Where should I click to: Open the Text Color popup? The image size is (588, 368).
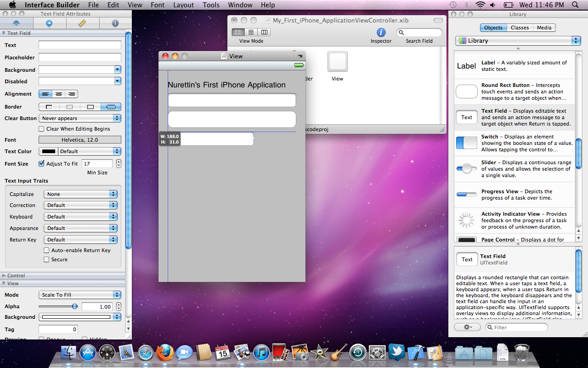(x=90, y=151)
